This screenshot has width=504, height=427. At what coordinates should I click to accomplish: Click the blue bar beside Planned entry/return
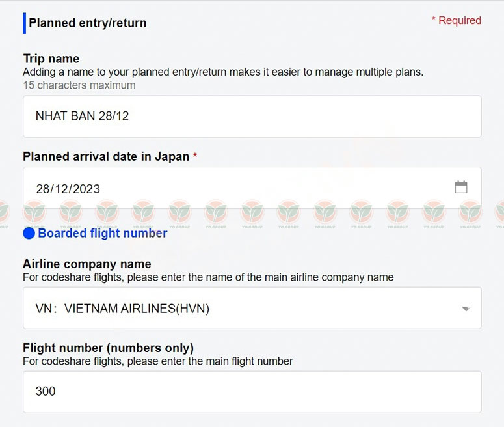pos(25,23)
